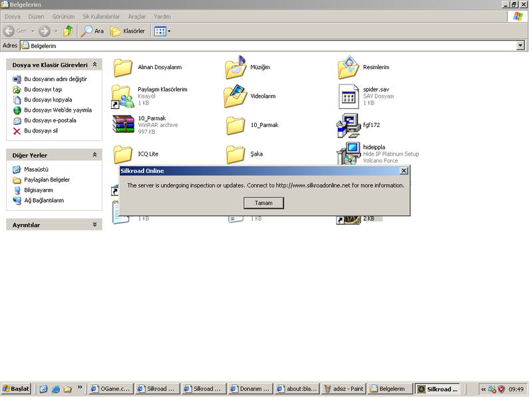Select the spider.sav file icon

[348, 96]
